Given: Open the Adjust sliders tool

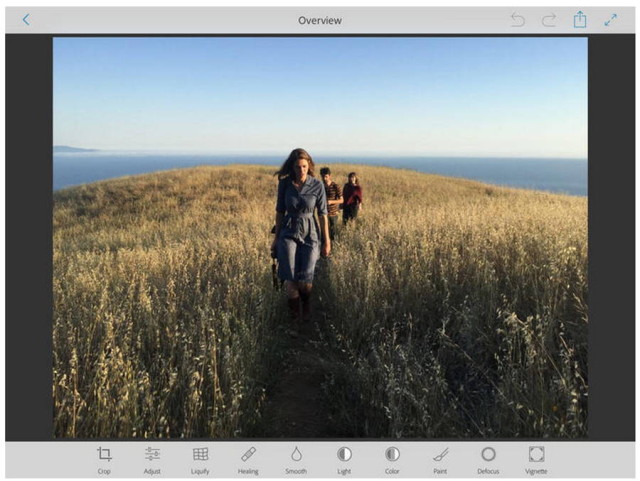Looking at the screenshot, I should point(152,454).
